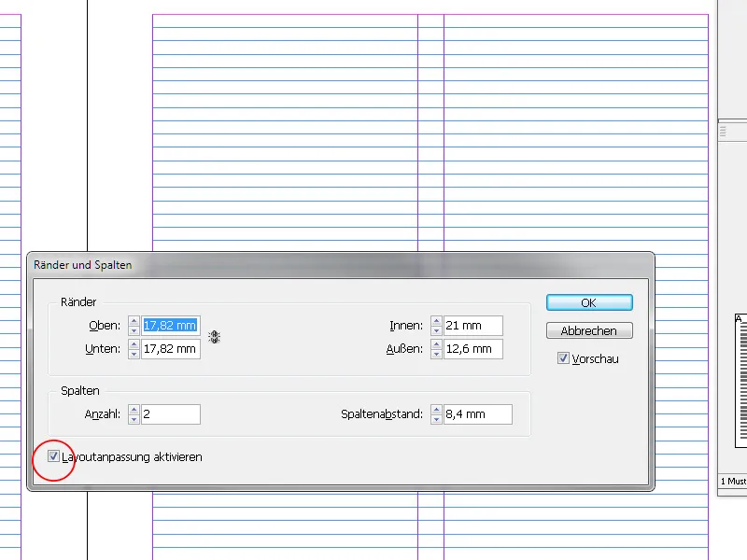The width and height of the screenshot is (747, 560).
Task: Increase the Spaltenabstand value
Action: click(x=435, y=410)
